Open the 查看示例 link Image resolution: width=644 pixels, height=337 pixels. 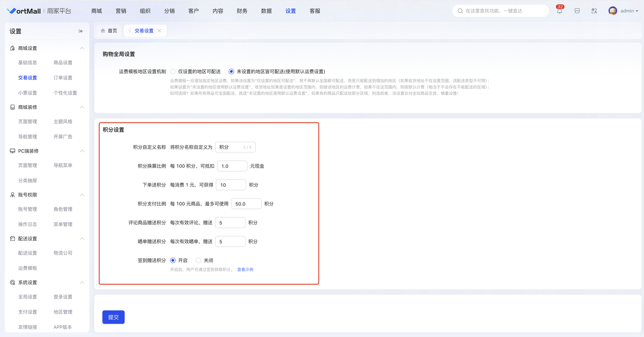pos(245,270)
